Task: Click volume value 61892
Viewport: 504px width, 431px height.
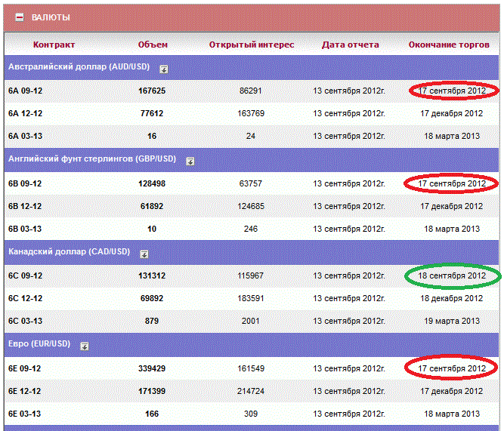Action: pyautogui.click(x=152, y=206)
